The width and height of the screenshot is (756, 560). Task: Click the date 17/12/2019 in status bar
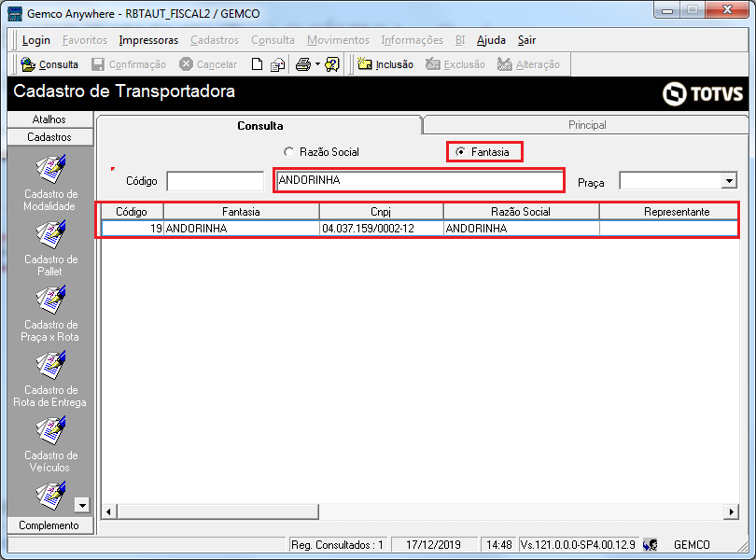[433, 545]
